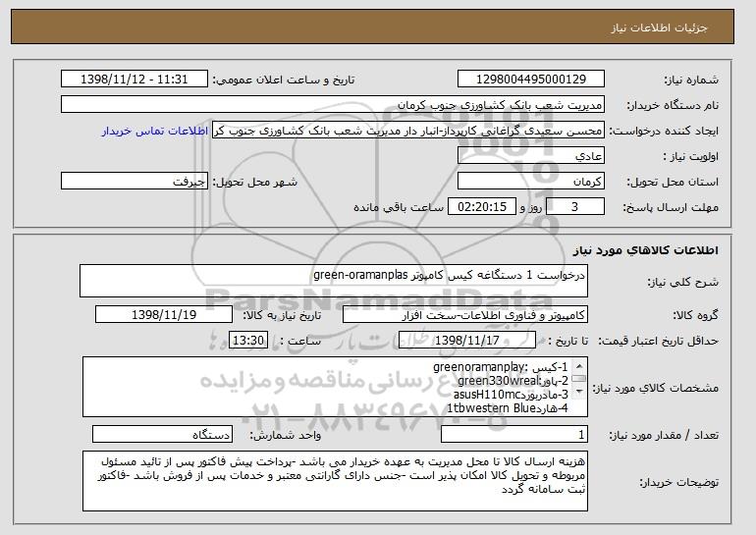Click the واحد شمارش label
The width and height of the screenshot is (756, 535).
click(286, 435)
